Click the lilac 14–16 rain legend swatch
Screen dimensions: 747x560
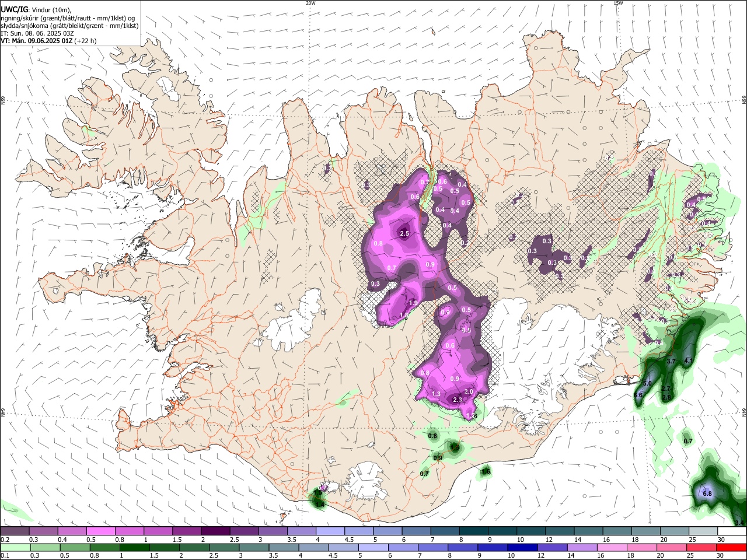tap(581, 547)
